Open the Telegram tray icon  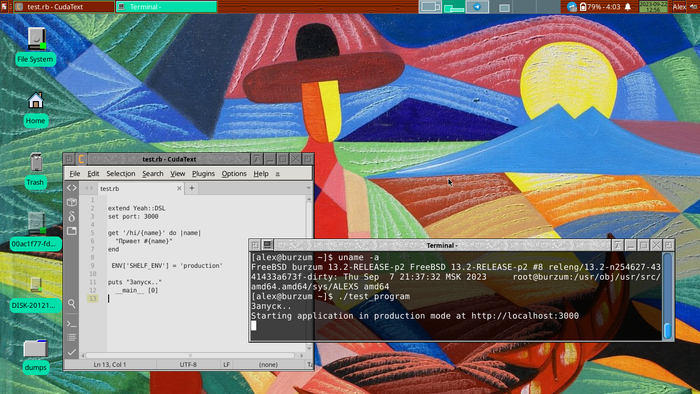tap(477, 7)
